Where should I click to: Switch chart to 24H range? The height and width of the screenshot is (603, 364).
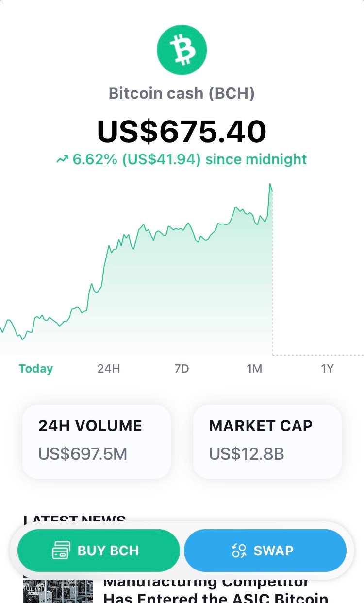coord(109,369)
